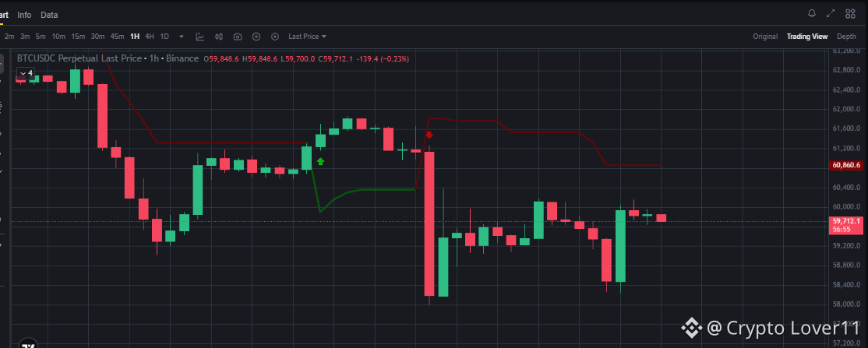Select the 15m timeframe

click(78, 37)
